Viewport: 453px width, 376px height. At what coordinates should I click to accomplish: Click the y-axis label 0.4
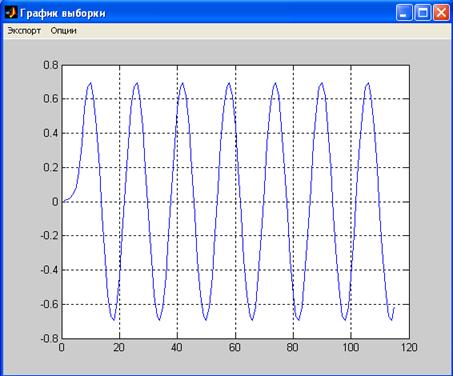(x=51, y=133)
